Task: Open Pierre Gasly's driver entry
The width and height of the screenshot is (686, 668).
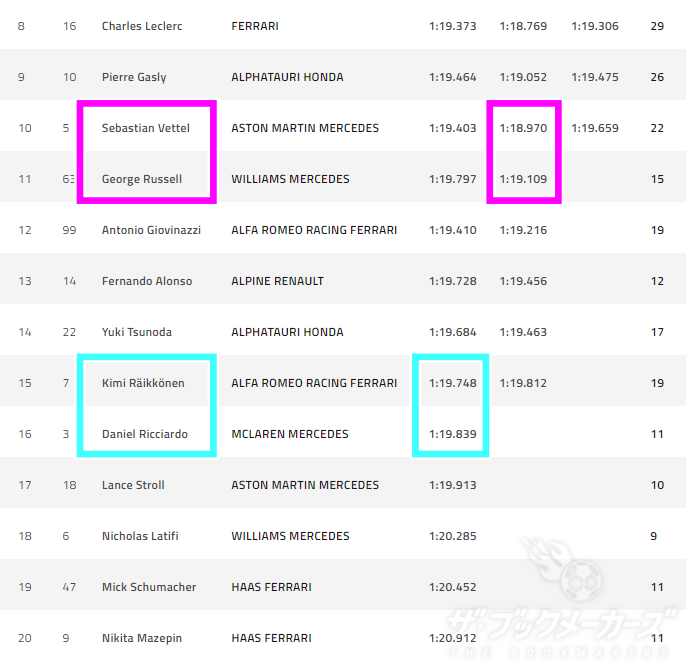Action: coord(134,77)
